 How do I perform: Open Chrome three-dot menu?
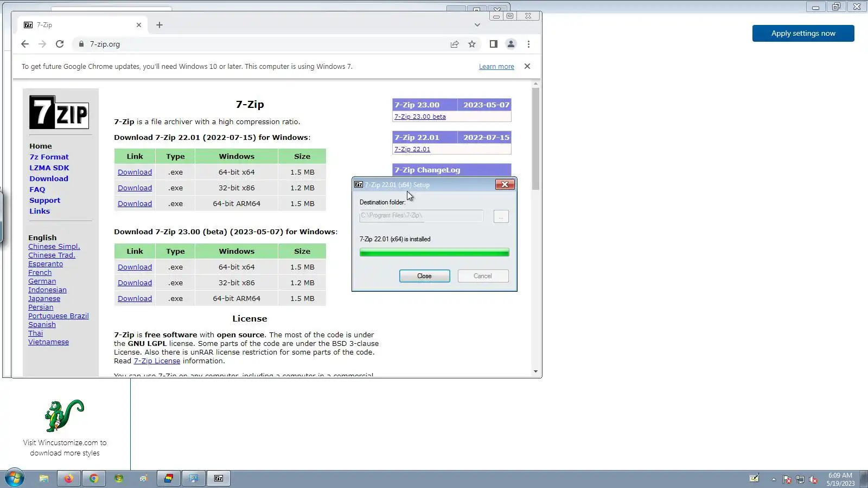coord(528,44)
